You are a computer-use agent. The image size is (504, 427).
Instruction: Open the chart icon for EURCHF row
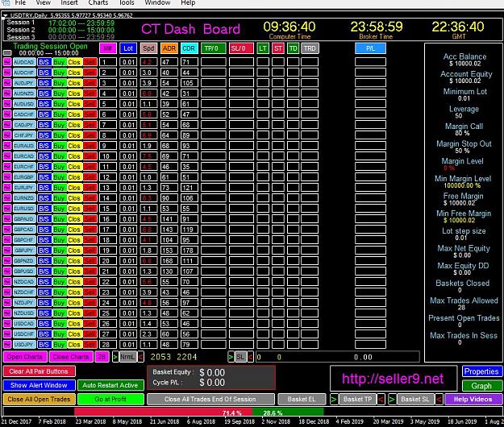[7, 167]
